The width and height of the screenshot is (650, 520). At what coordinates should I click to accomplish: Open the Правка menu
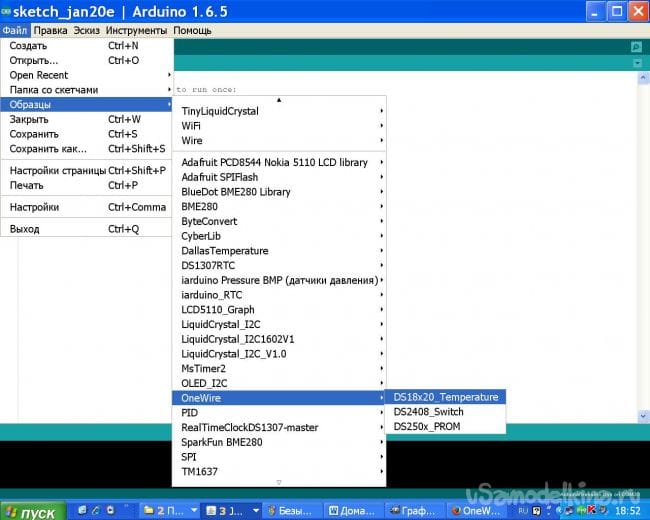pyautogui.click(x=50, y=30)
